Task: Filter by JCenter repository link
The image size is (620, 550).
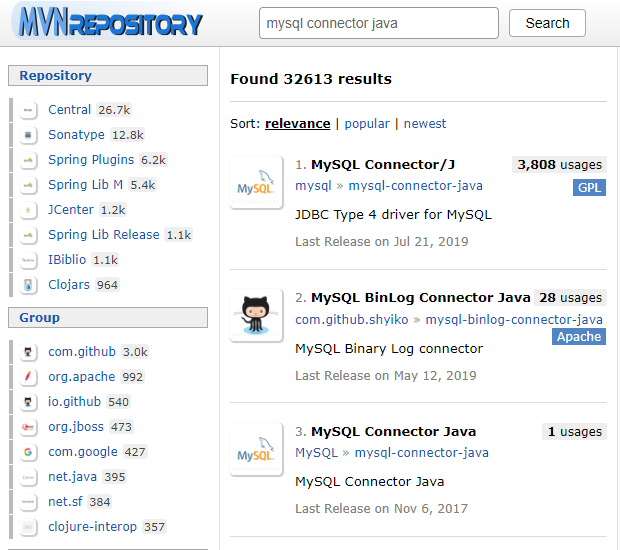Action: point(71,209)
